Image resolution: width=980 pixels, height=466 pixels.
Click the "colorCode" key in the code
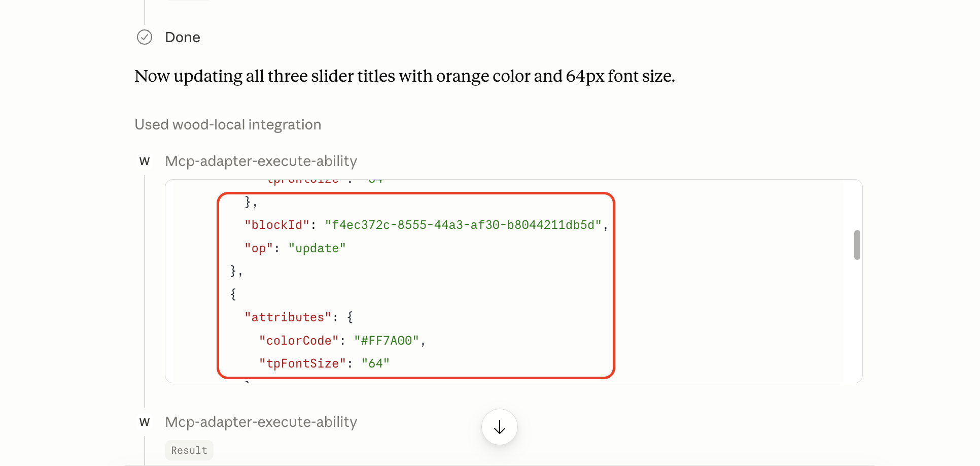[299, 341]
